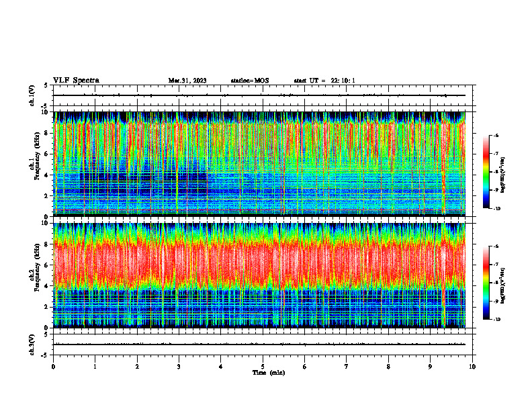Screen dimensions: 532x411
Task: Select the ch.2 colorbar log(PSD) unit label
Action: point(503,285)
